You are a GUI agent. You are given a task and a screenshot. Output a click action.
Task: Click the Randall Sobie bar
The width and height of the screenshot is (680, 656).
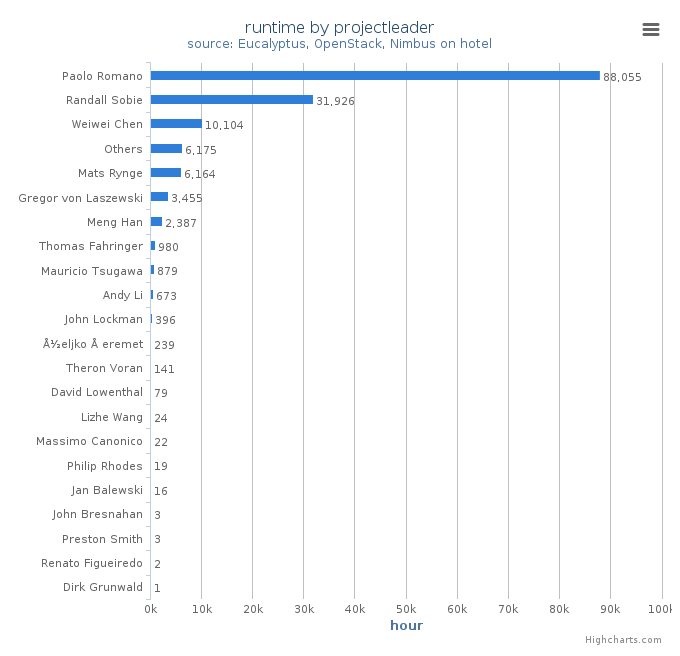tap(232, 100)
